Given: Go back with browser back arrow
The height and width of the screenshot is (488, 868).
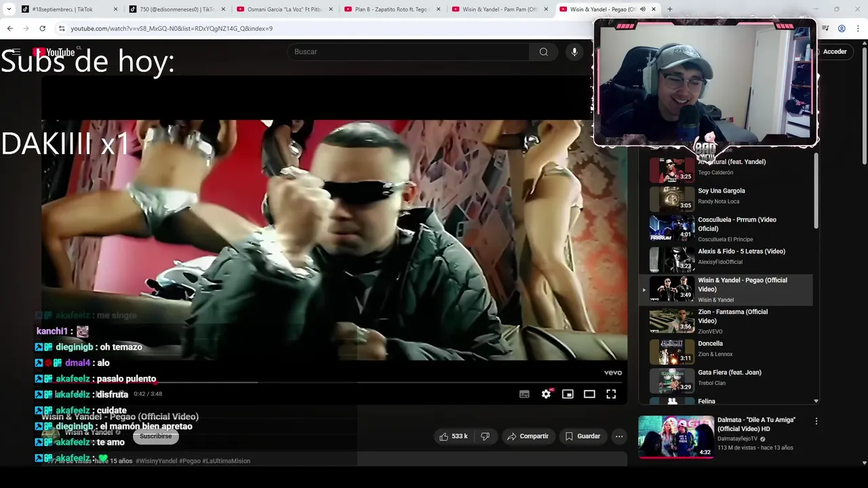Looking at the screenshot, I should [x=9, y=28].
